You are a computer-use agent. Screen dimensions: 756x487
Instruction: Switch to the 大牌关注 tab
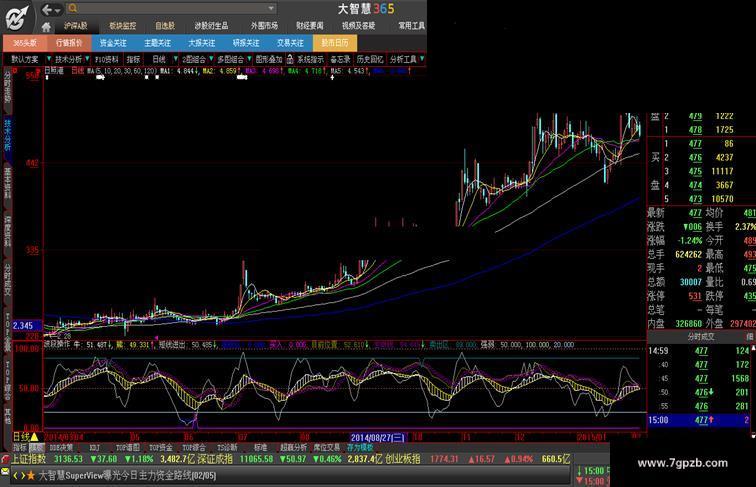pyautogui.click(x=202, y=43)
